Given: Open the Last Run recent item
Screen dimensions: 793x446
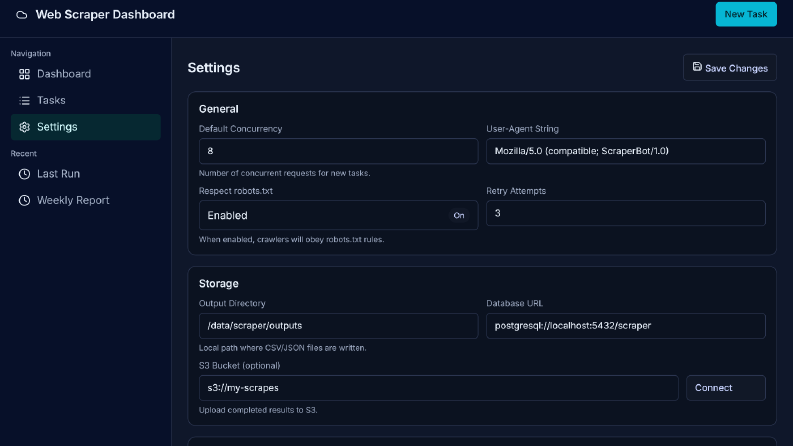Looking at the screenshot, I should pyautogui.click(x=85, y=174).
